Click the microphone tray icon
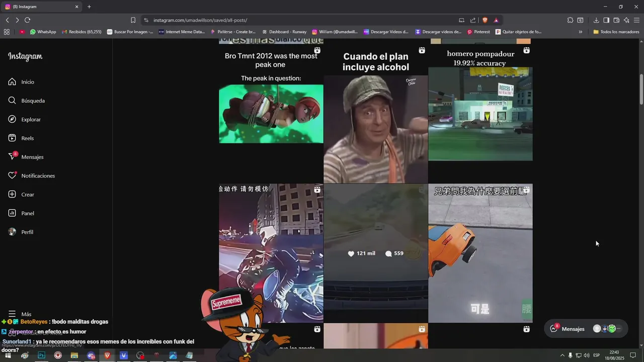Image resolution: width=644 pixels, height=362 pixels. tap(571, 355)
